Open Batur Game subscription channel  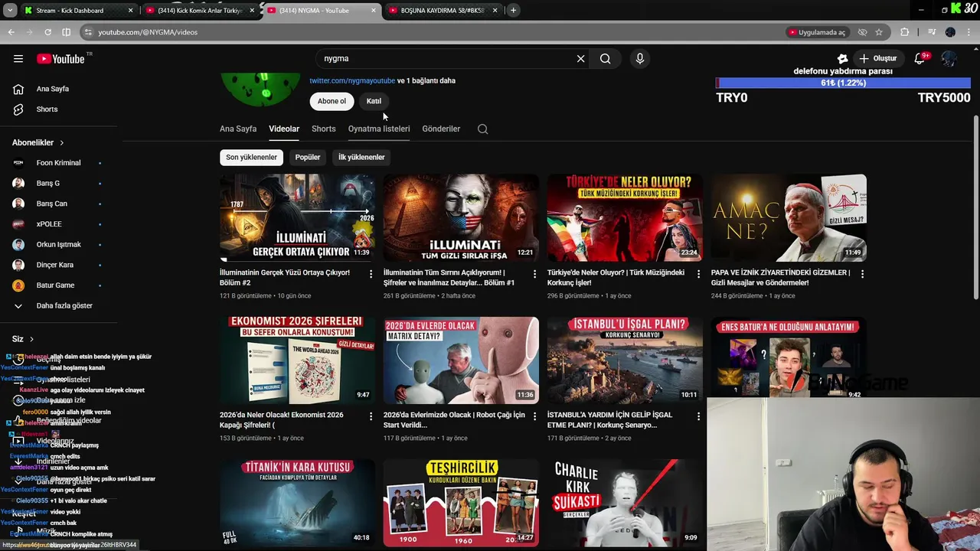[55, 285]
